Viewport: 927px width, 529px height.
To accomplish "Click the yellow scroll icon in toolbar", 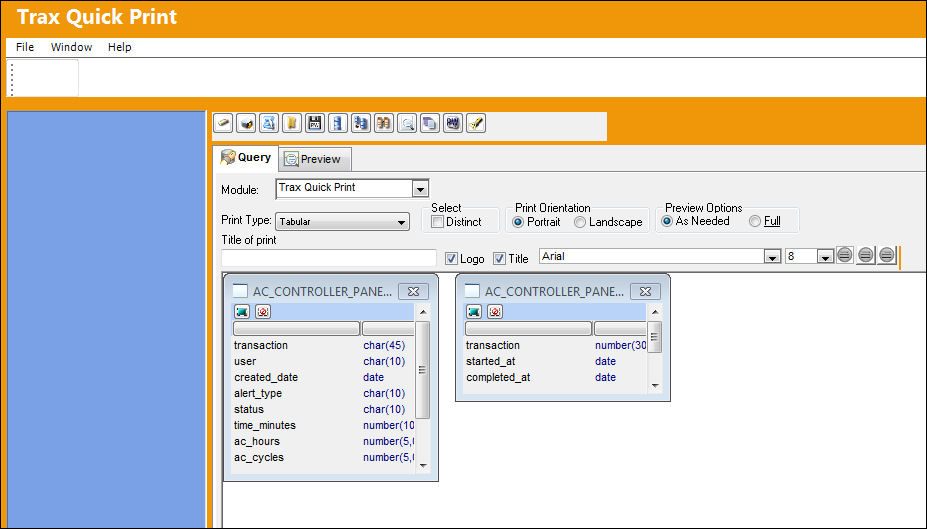I will [292, 124].
